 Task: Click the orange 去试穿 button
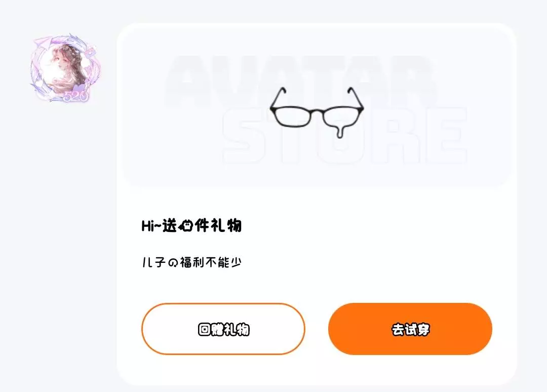pos(410,329)
